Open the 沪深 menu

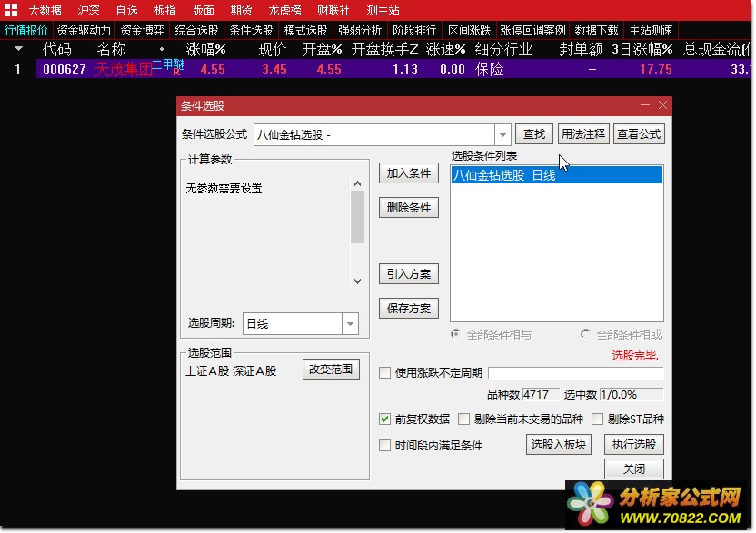[x=89, y=10]
